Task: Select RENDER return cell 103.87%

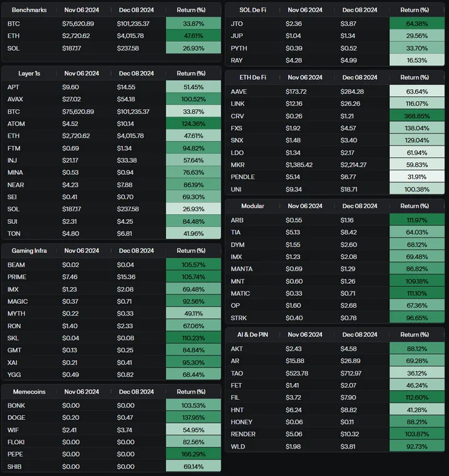Action: click(x=417, y=434)
